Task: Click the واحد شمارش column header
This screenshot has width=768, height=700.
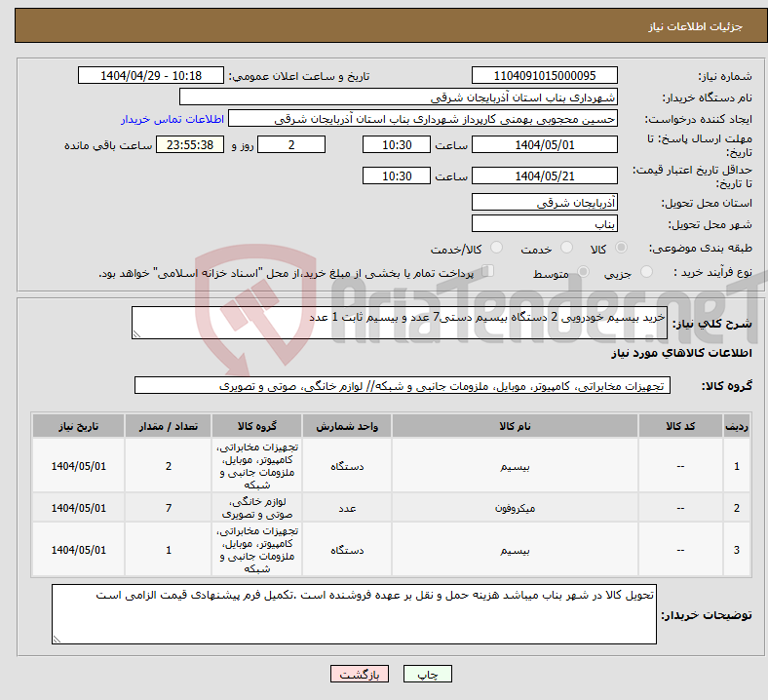Action: 347,426
